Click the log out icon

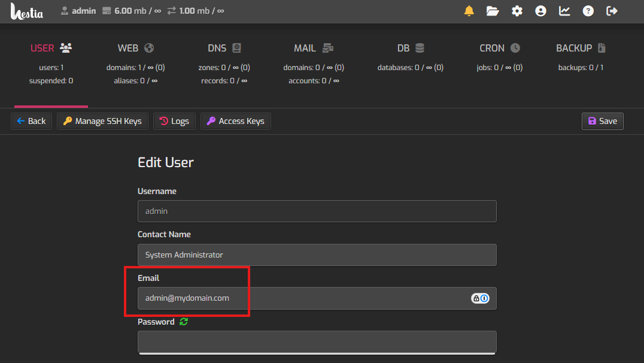point(612,11)
